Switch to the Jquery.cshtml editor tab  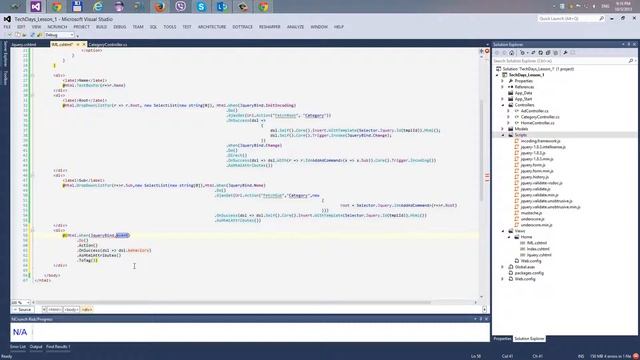[x=24, y=44]
